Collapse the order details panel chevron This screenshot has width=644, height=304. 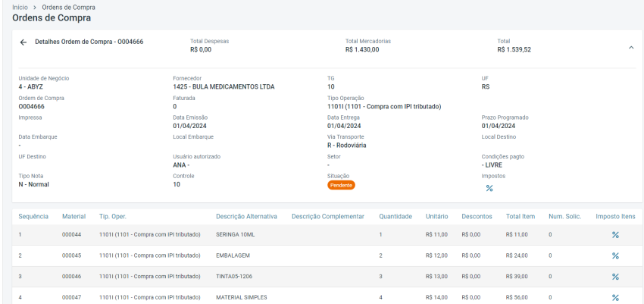tap(631, 48)
